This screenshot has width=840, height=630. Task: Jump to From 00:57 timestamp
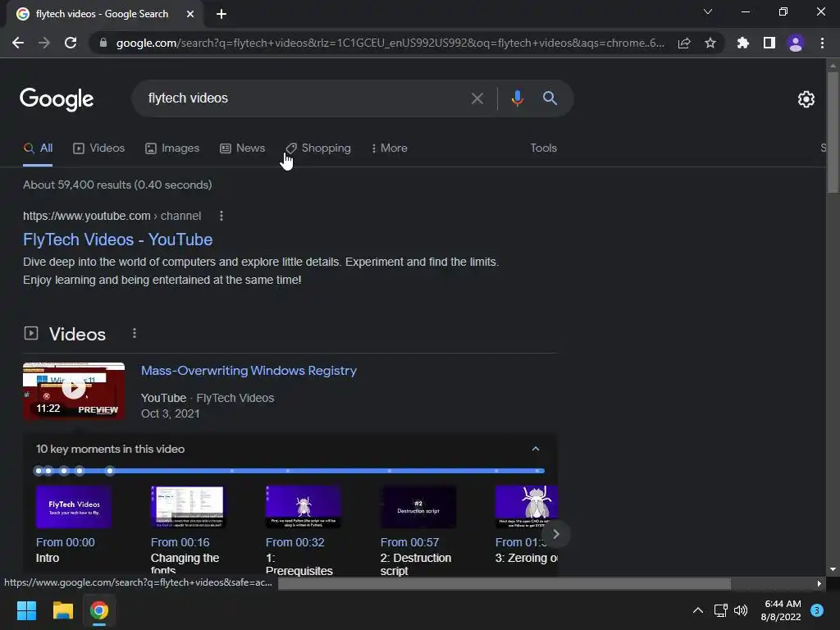pyautogui.click(x=410, y=543)
